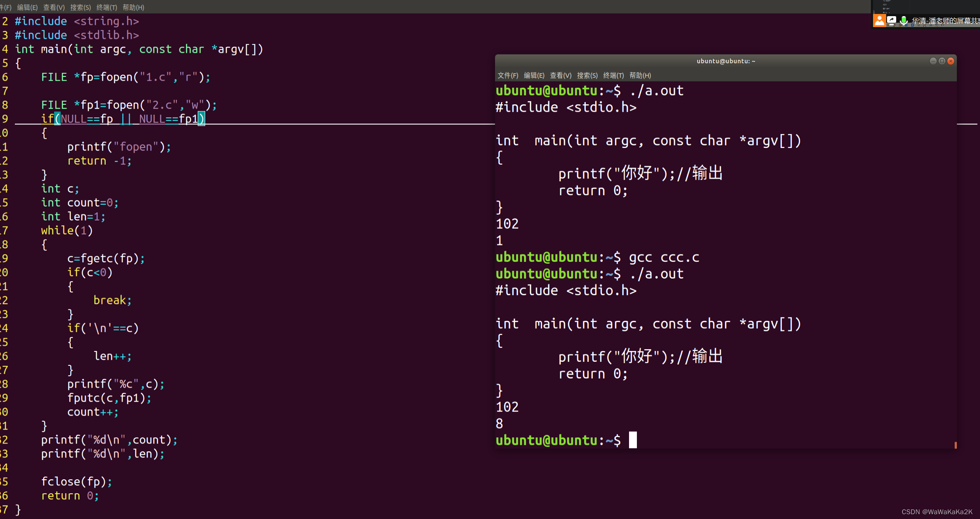Screen dimensions: 980x519
Task: Click the screen share arrow icon
Action: tap(891, 20)
